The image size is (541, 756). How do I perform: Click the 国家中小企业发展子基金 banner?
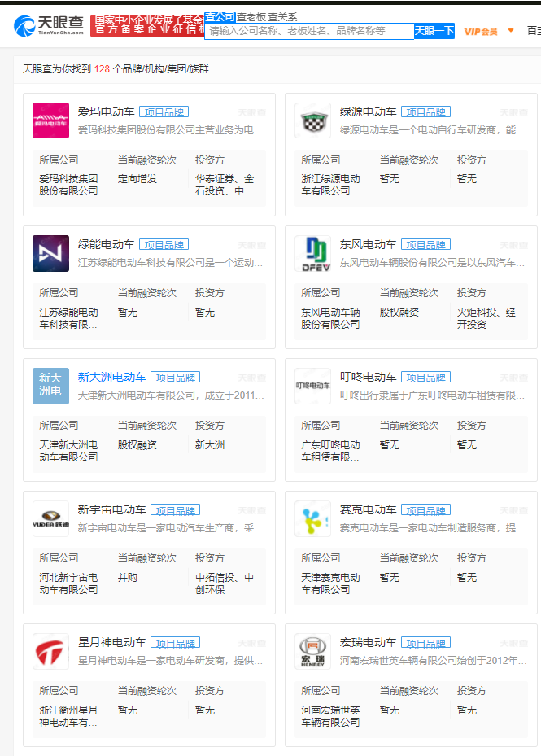pyautogui.click(x=147, y=25)
